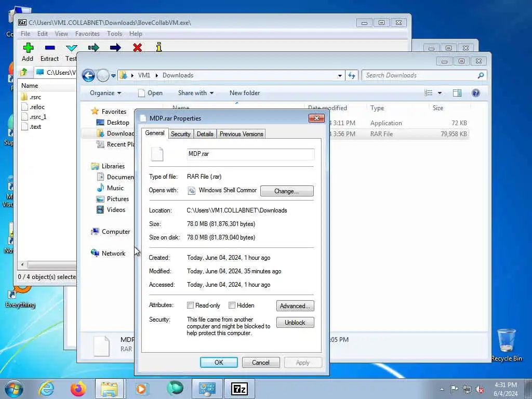Image resolution: width=532 pixels, height=399 pixels.
Task: Click the Action Center flag tray icon
Action: 454,389
